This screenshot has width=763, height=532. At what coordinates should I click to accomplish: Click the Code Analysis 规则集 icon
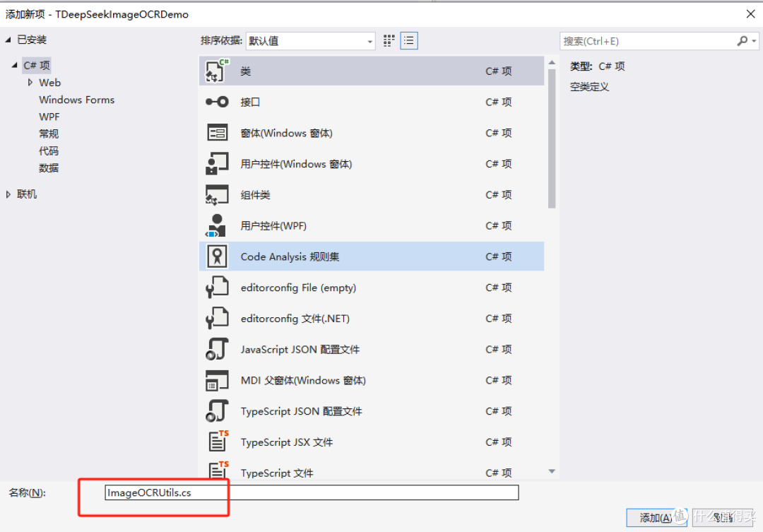[x=217, y=256]
